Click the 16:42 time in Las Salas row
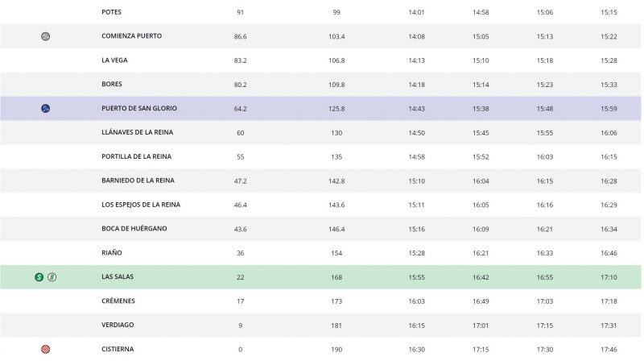 pos(481,277)
